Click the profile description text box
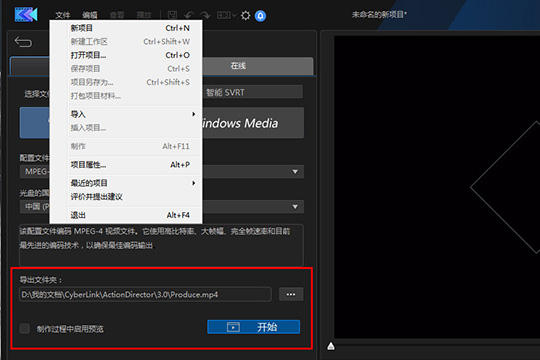540x360 pixels. tap(161, 245)
